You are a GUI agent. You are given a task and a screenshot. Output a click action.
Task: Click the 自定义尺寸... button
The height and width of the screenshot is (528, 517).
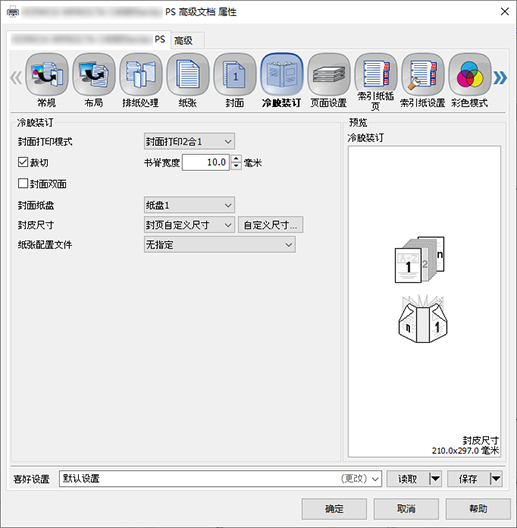(x=270, y=225)
